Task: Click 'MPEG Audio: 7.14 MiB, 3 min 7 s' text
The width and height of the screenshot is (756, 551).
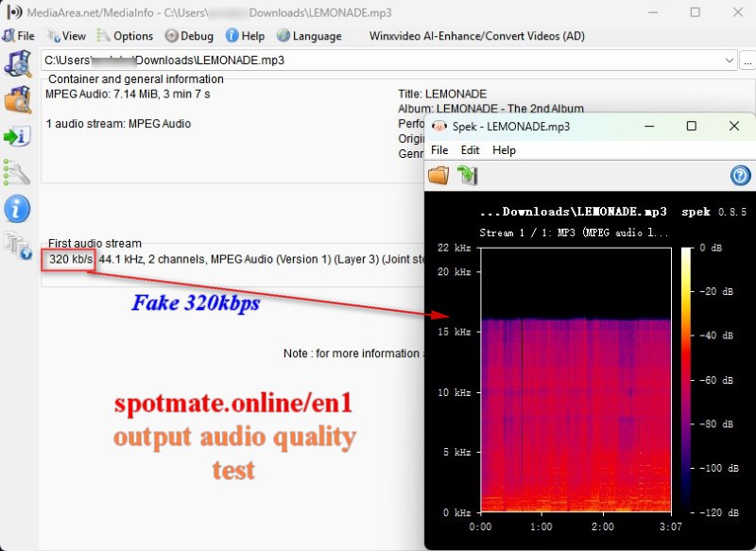Action: pyautogui.click(x=128, y=94)
